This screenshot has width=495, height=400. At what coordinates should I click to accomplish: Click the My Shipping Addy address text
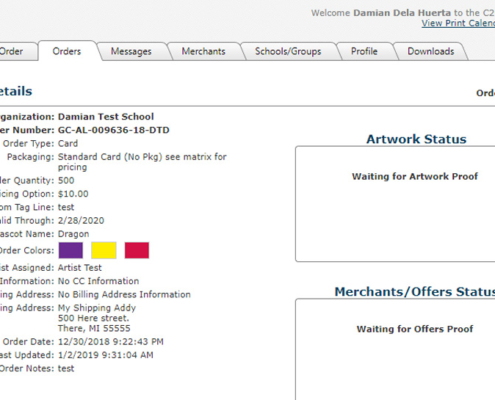pyautogui.click(x=97, y=308)
